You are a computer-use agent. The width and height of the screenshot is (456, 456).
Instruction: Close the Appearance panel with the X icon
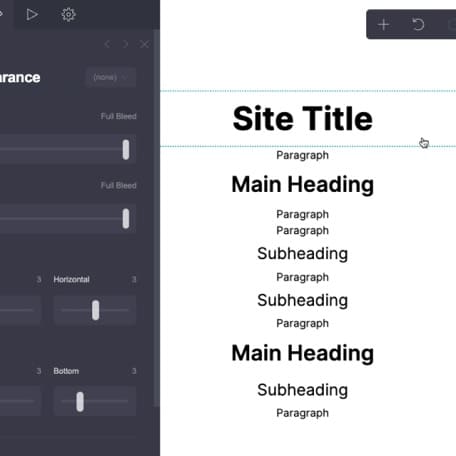pyautogui.click(x=144, y=44)
